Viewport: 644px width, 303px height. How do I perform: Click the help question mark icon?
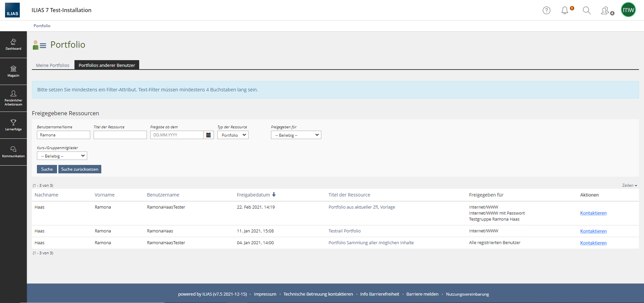[546, 10]
